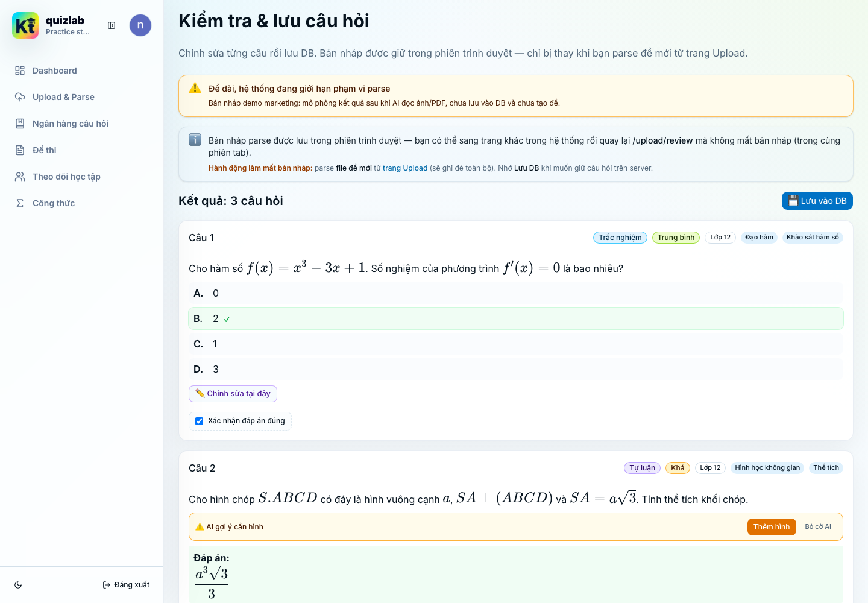
Task: Click the Đề thi document icon
Action: coord(20,150)
